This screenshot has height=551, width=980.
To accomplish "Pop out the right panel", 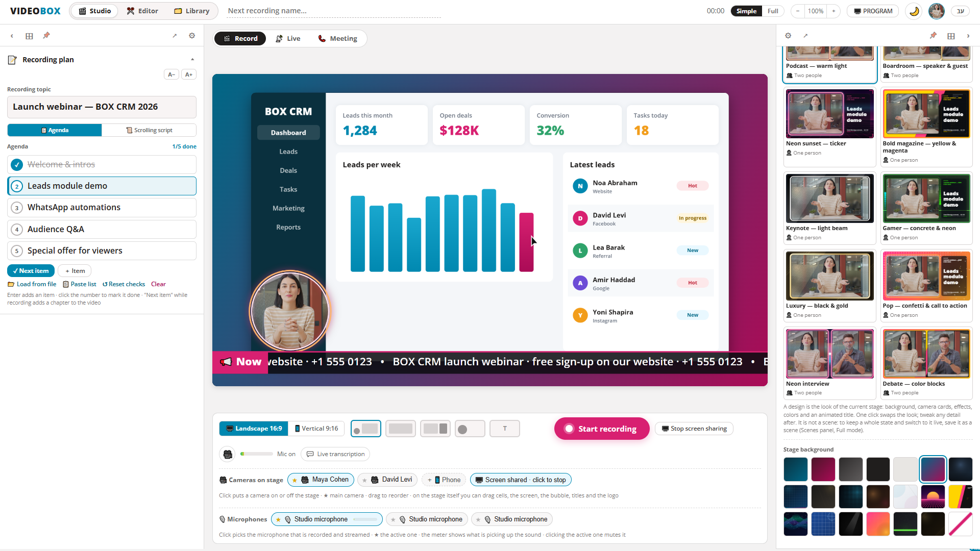I will [805, 36].
